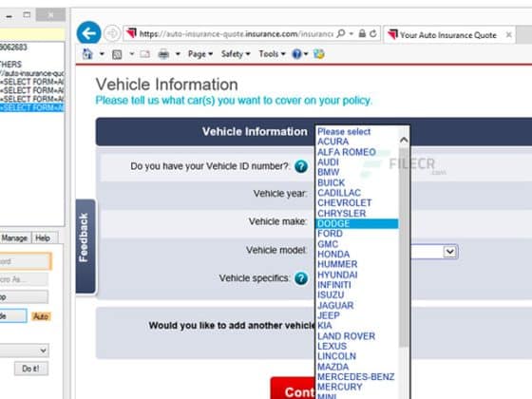Select GMC in make list
This screenshot has width=532, height=399.
[328, 244]
